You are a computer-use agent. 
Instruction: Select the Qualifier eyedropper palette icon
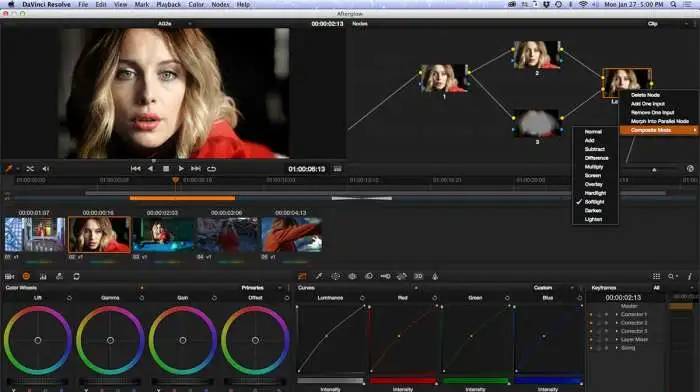pos(319,276)
